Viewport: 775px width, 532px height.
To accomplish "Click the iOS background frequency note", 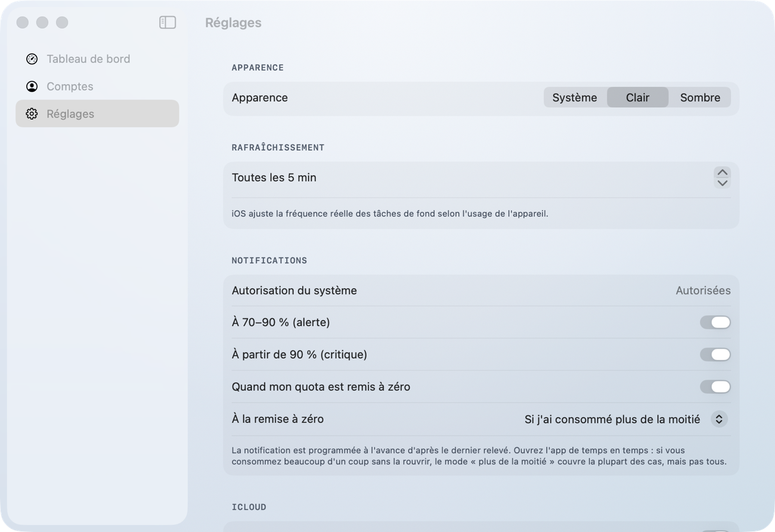I will click(x=390, y=213).
